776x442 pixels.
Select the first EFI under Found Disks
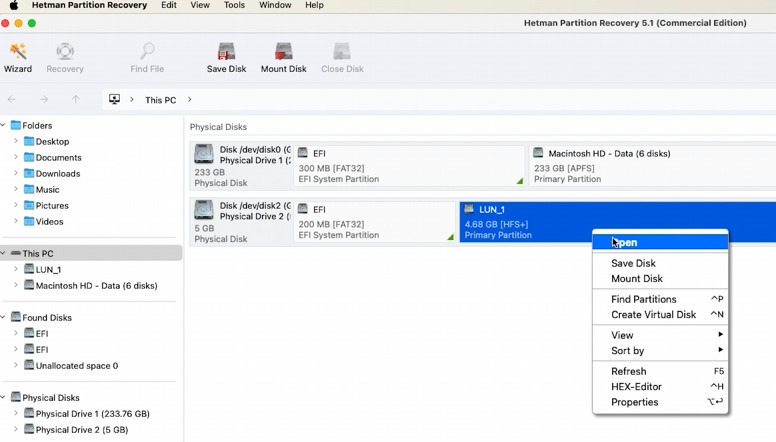click(x=36, y=334)
